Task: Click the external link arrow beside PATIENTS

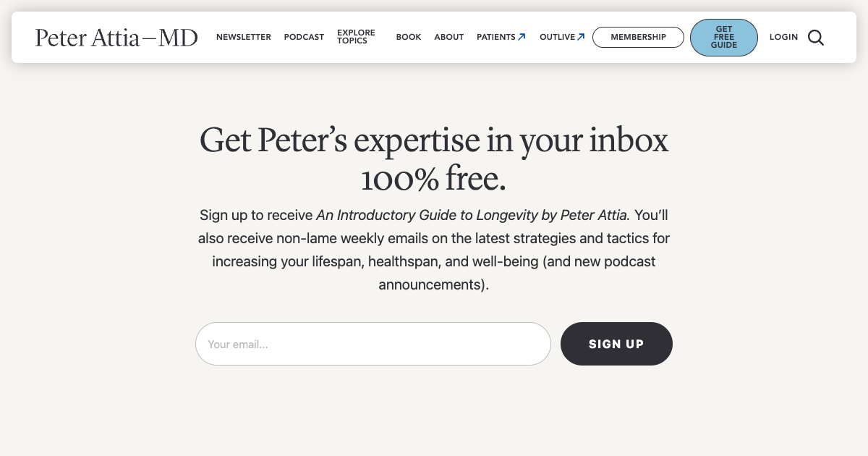Action: 522,36
